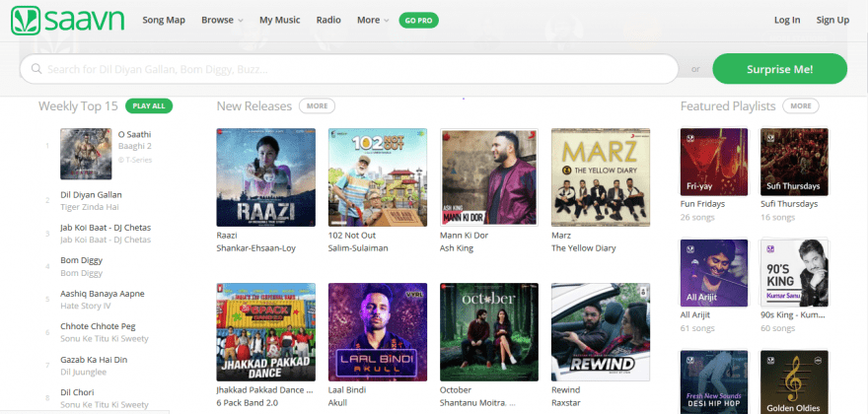Image resolution: width=868 pixels, height=414 pixels.
Task: Open Laal Bindi album cover
Action: pyautogui.click(x=378, y=332)
